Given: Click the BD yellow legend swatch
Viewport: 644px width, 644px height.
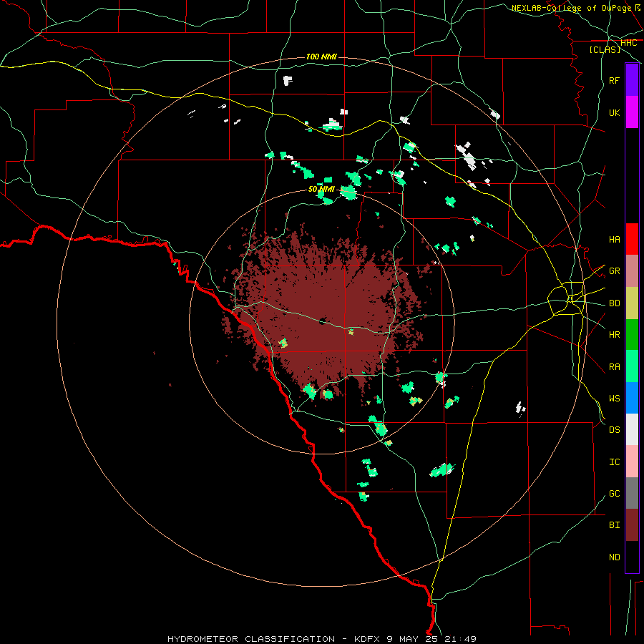Looking at the screenshot, I should (632, 303).
